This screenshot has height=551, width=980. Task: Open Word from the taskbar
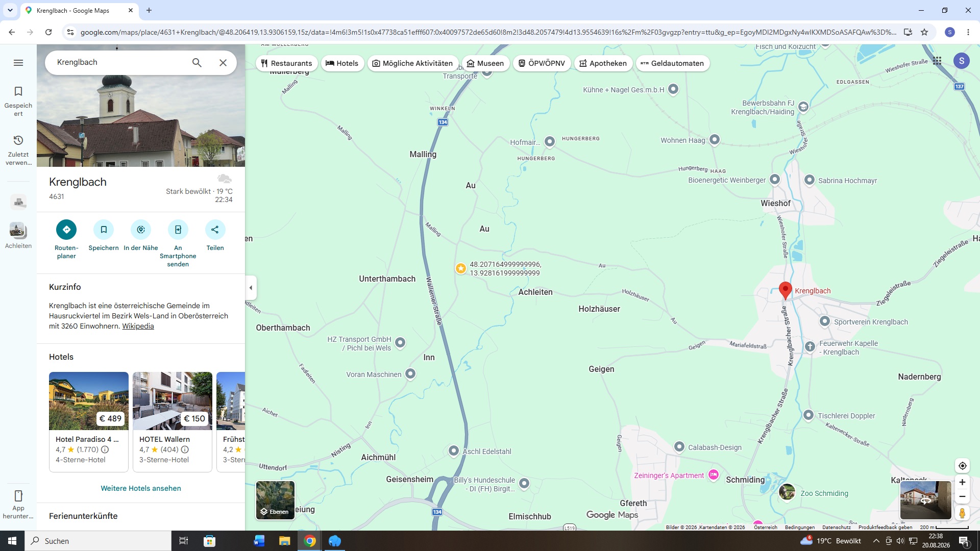pos(259,541)
